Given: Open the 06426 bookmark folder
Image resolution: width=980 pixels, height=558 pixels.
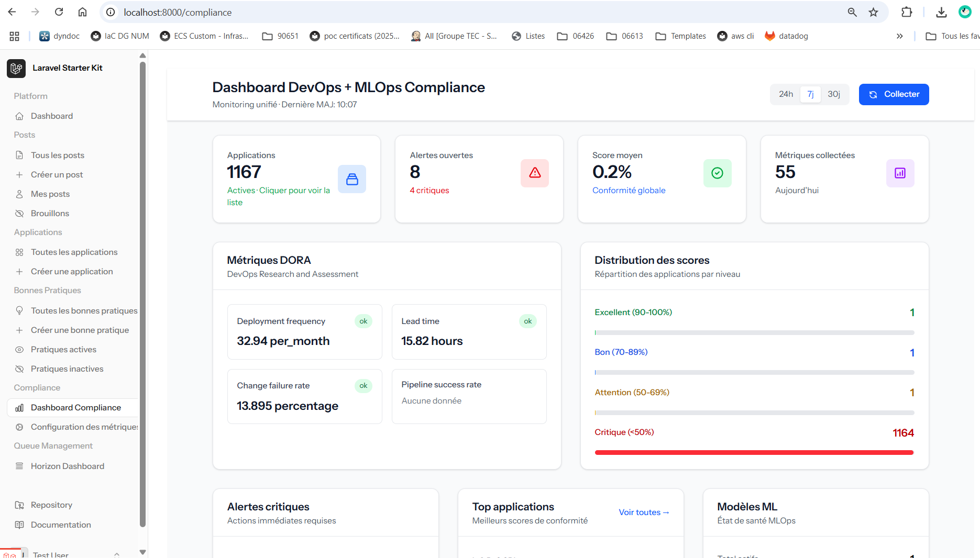Looking at the screenshot, I should pos(575,36).
